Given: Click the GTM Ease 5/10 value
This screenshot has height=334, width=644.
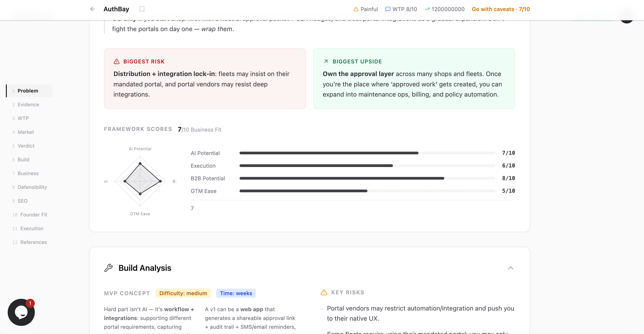Looking at the screenshot, I should (x=508, y=191).
